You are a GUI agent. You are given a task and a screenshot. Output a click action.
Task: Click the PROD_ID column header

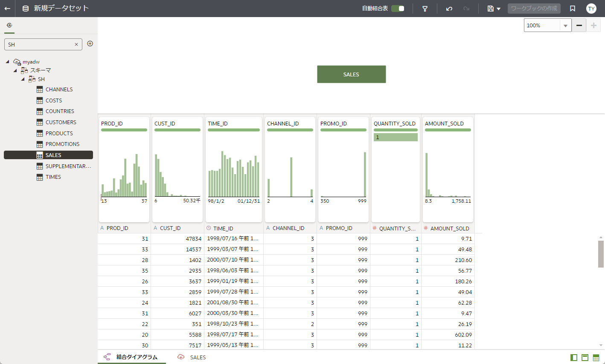point(124,228)
